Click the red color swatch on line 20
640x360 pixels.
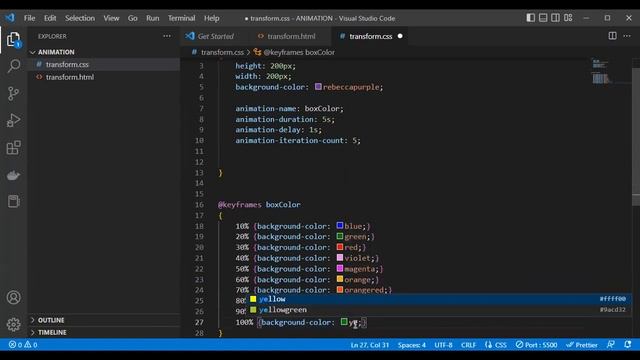[x=340, y=247]
